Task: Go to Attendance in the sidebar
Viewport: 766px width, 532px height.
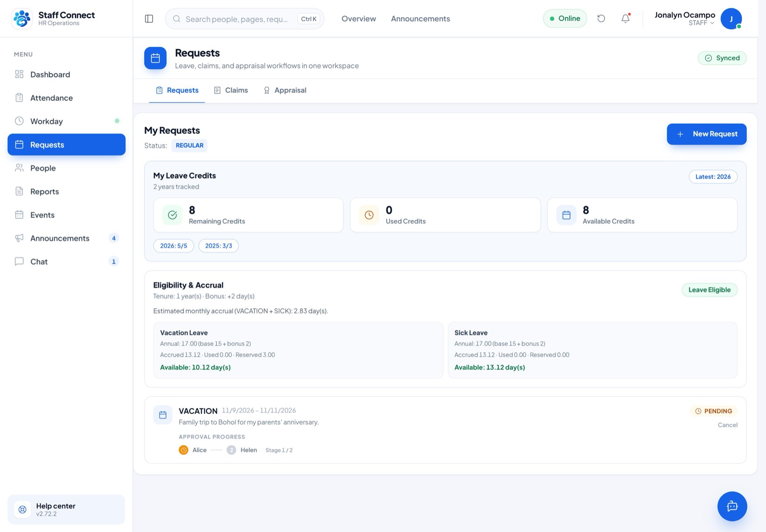Action: tap(67, 98)
